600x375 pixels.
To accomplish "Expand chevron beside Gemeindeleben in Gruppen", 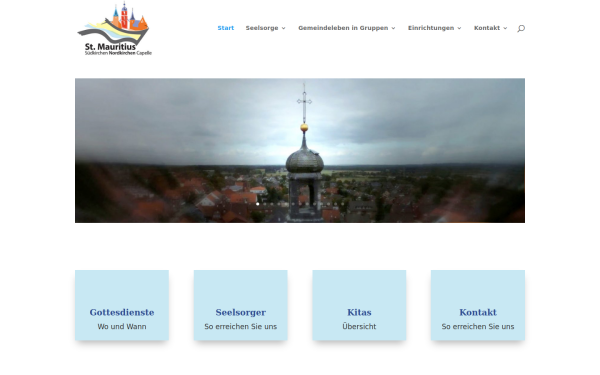I will (393, 28).
